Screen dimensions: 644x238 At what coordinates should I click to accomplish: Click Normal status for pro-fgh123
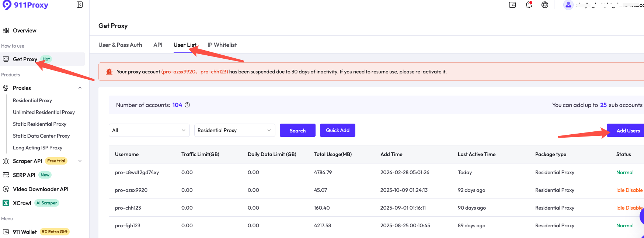point(625,225)
